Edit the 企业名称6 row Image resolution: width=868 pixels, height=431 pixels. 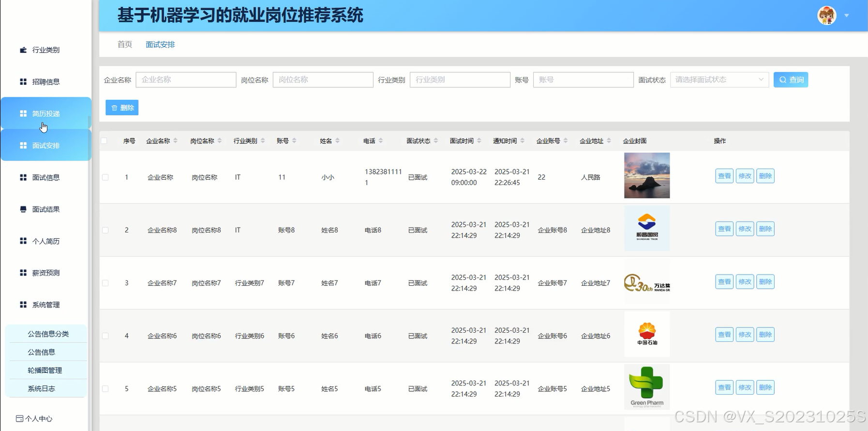pos(745,334)
